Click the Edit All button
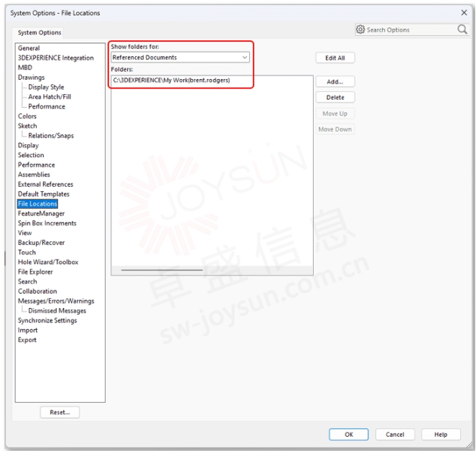This screenshot has width=476, height=451. [335, 58]
